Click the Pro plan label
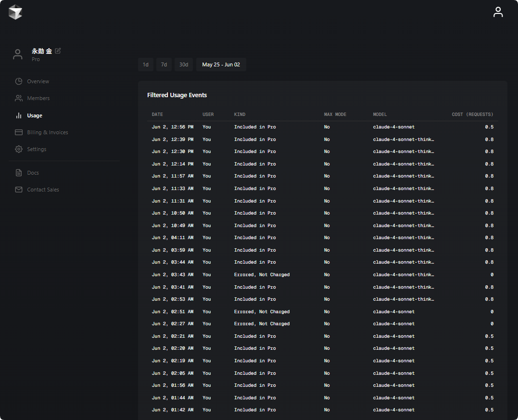Viewport: 518px width, 420px height. [x=36, y=59]
